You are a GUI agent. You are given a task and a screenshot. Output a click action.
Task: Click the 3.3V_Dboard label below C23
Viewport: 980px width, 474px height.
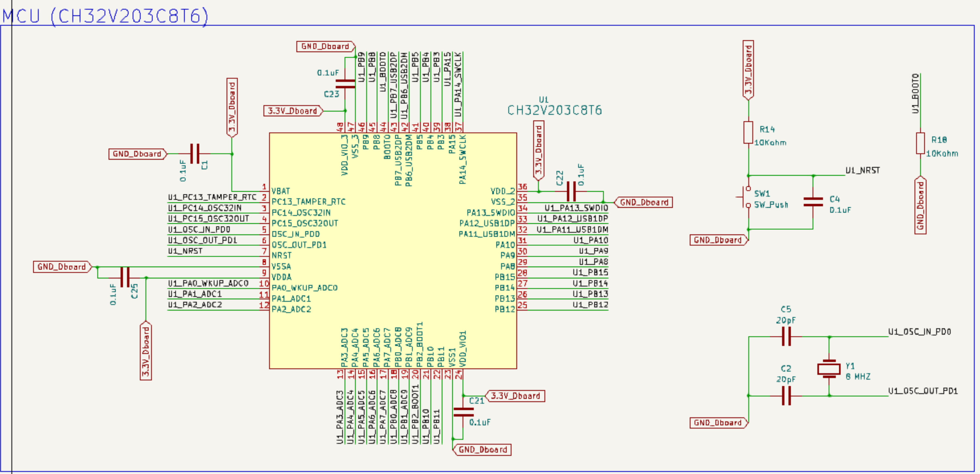[x=293, y=111]
